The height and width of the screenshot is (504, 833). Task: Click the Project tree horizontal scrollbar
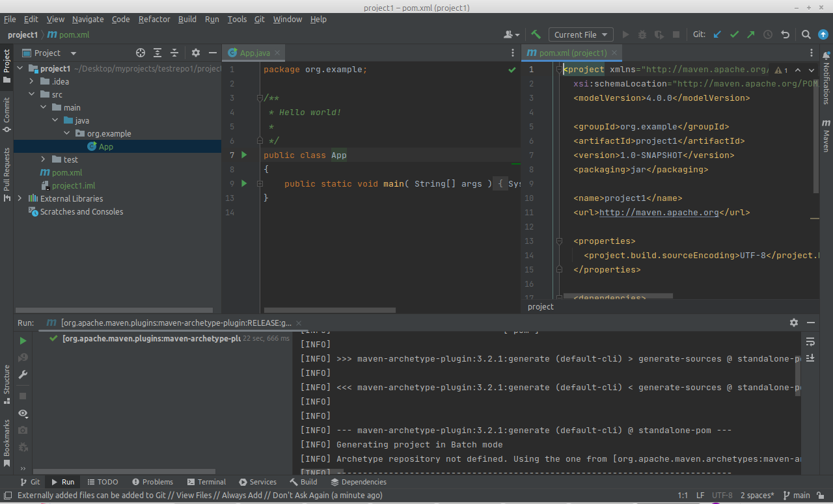[115, 310]
